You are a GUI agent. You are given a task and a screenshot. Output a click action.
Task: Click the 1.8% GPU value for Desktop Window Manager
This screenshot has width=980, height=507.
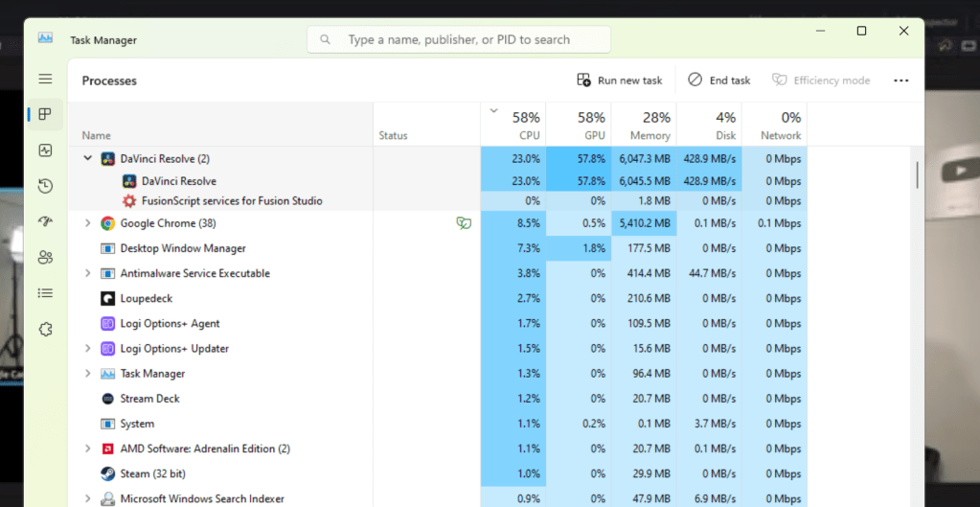pos(578,248)
